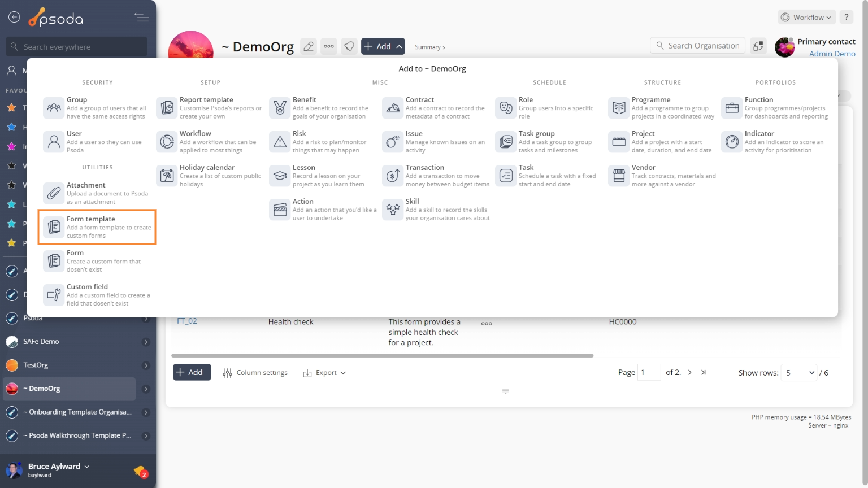Choose the Form menu entry
Screen dimensions: 868x488
(97, 261)
